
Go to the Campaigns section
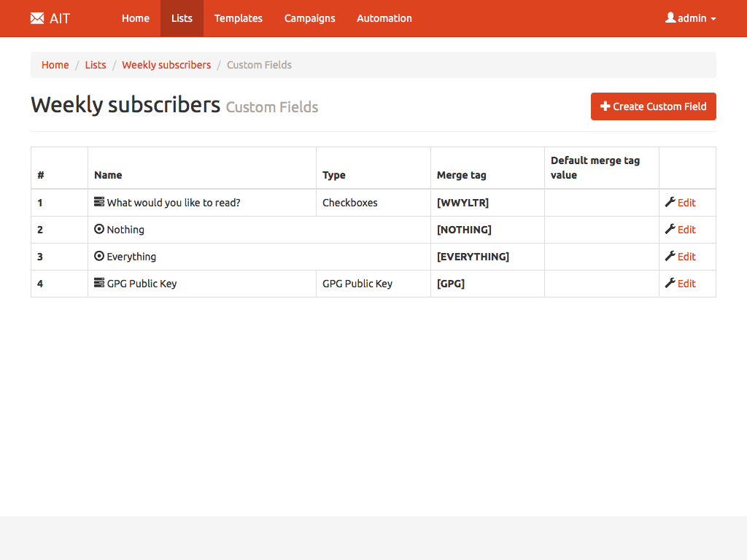pos(309,18)
